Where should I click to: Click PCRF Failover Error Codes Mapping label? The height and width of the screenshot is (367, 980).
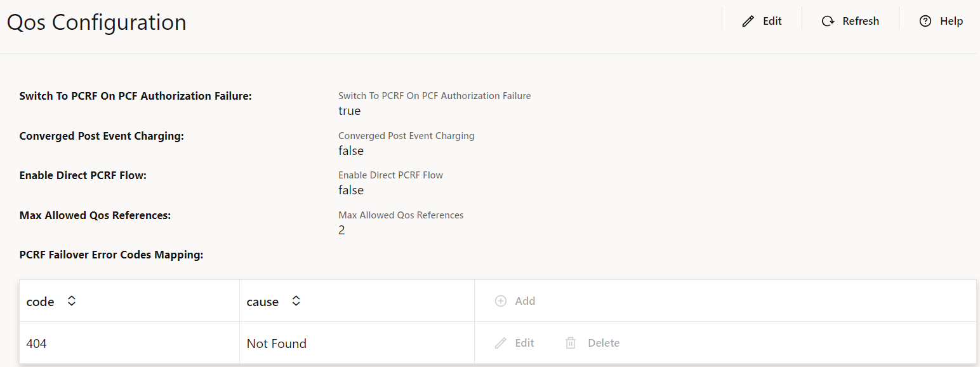pos(111,255)
